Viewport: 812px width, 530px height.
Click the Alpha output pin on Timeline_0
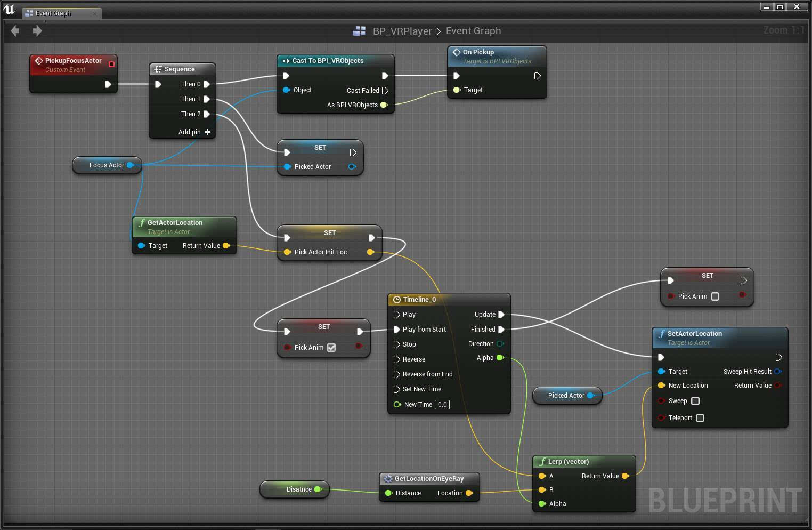[x=500, y=358]
